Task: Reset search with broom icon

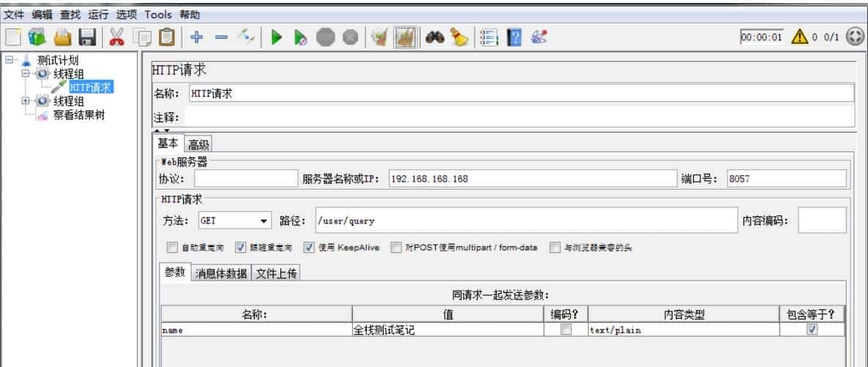Action: [x=459, y=37]
